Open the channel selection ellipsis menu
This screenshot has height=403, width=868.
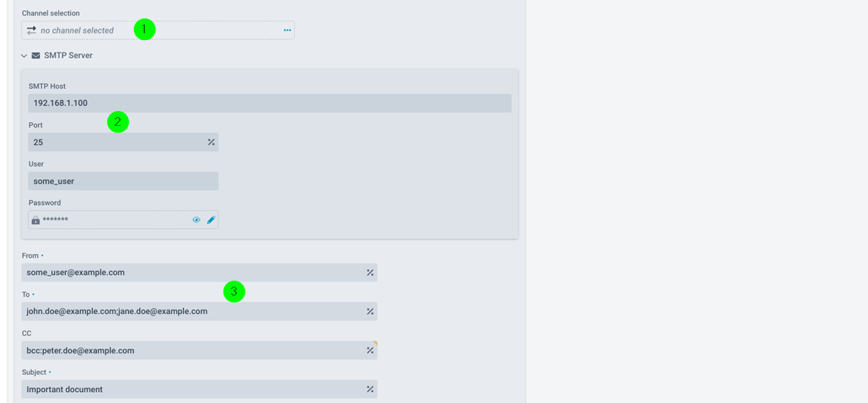[x=287, y=30]
